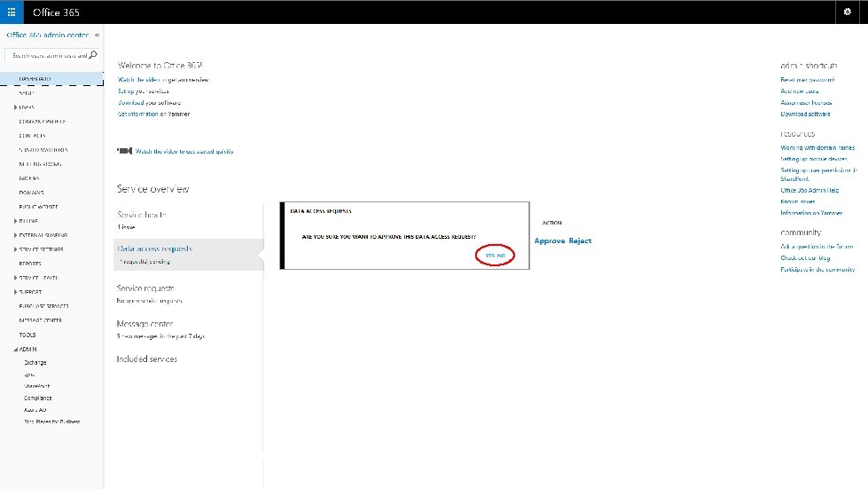Open Setup in left navigation
The image size is (868, 489).
click(27, 93)
